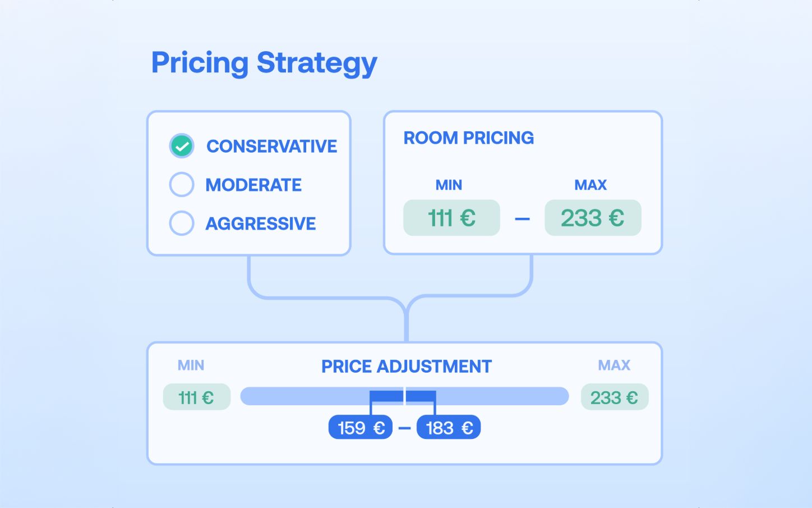Image resolution: width=812 pixels, height=508 pixels.
Task: Click the ROOM PRICING heading
Action: [x=469, y=138]
